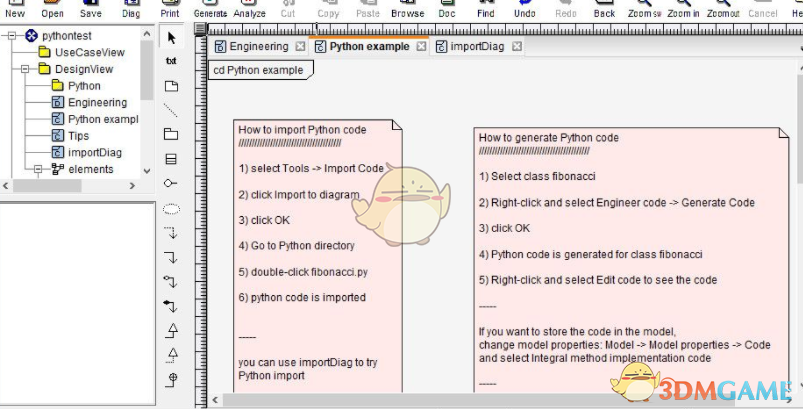Collapse the elements tree node
803x409 pixels.
point(38,169)
